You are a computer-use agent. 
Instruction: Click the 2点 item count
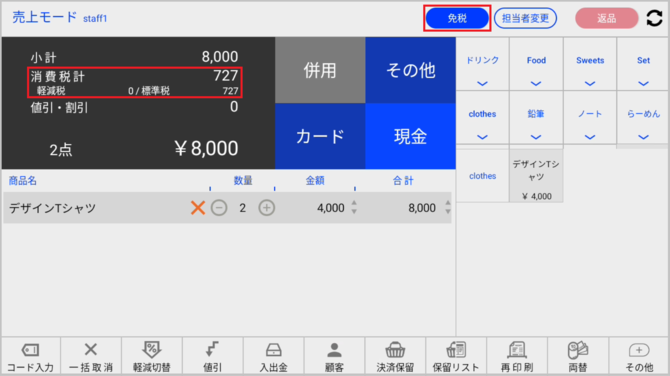[61, 150]
